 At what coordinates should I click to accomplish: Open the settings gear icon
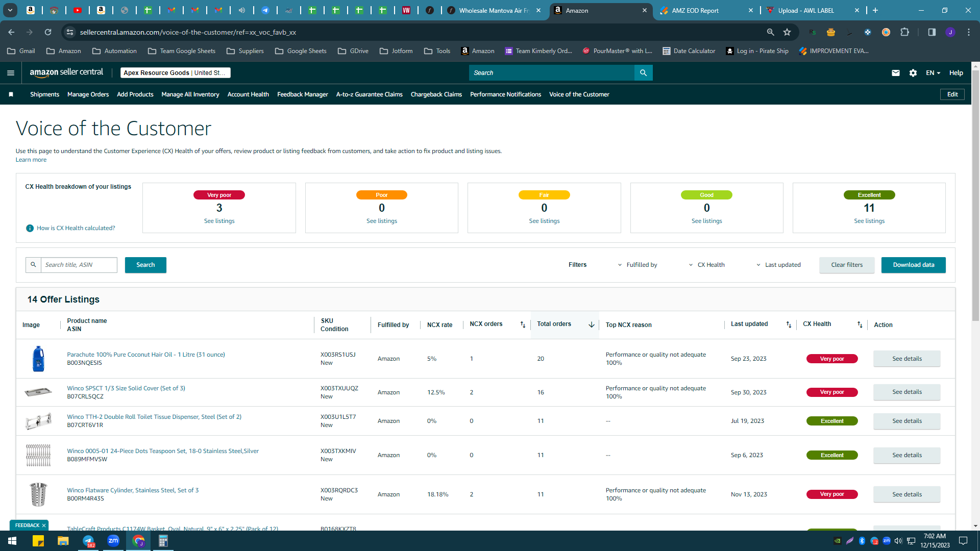pyautogui.click(x=913, y=73)
